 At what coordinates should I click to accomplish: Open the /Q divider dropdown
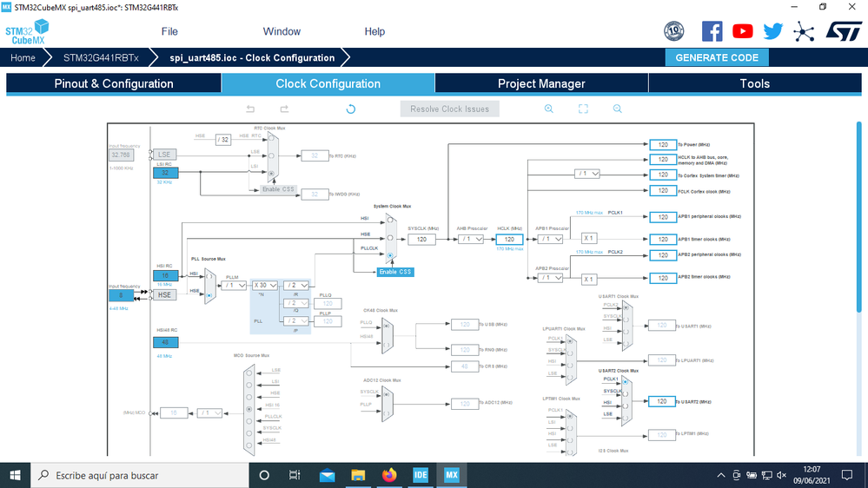click(296, 303)
